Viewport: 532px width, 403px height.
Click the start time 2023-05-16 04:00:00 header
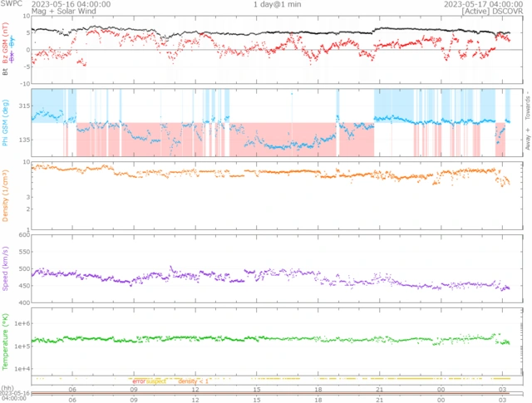[65, 4]
